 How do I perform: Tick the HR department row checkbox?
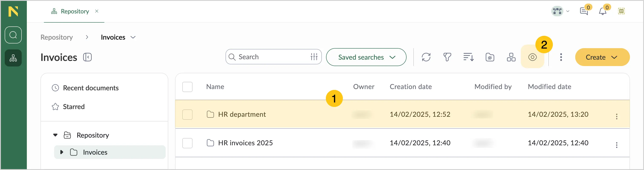187,114
